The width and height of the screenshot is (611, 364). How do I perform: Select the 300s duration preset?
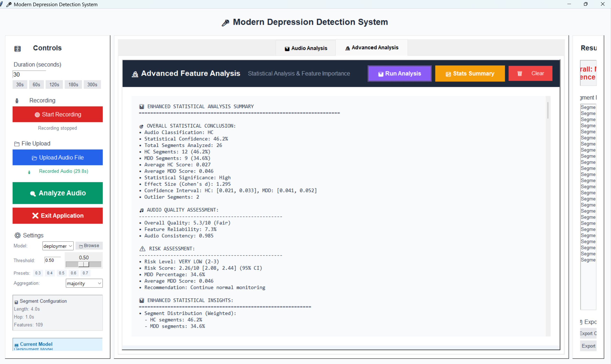[x=92, y=85]
